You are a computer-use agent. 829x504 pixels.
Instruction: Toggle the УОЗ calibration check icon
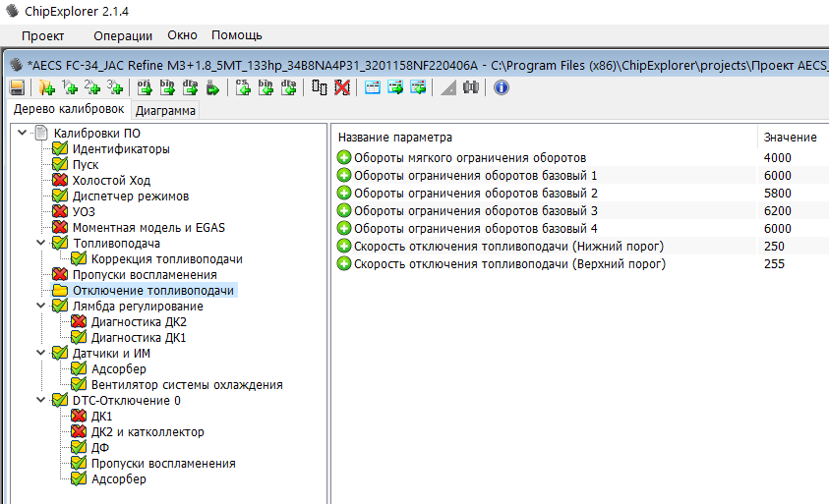click(60, 212)
